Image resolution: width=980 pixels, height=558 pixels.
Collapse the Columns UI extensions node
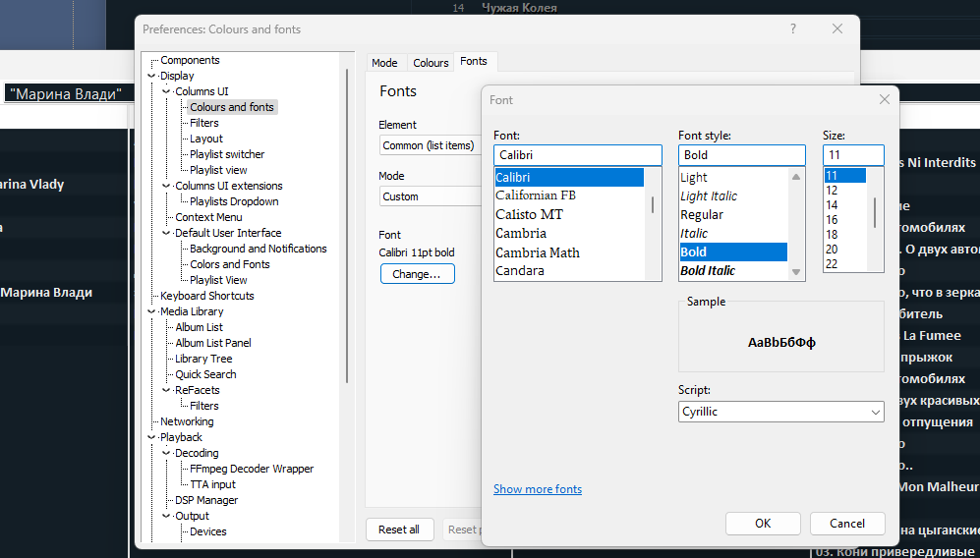(x=167, y=186)
